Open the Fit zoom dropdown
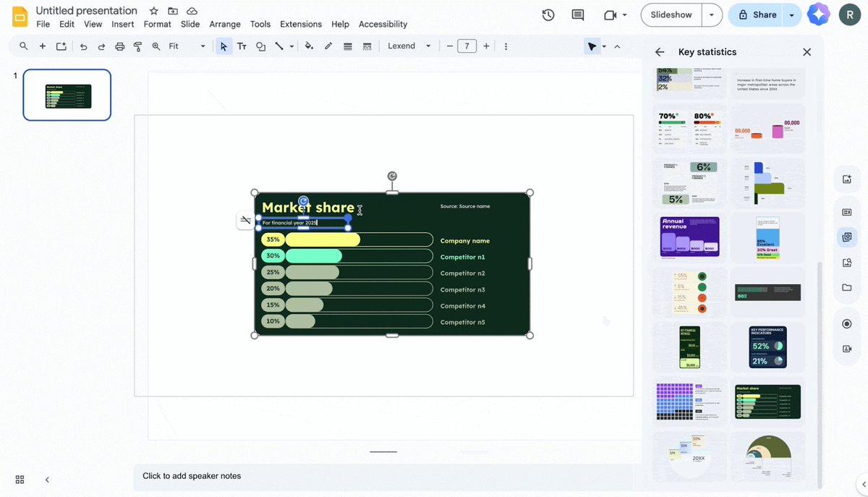Viewport: 868px width, 497px height. point(203,46)
